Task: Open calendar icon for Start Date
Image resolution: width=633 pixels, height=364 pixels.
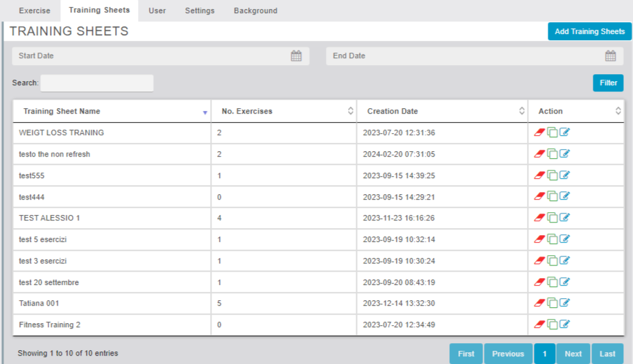Action: coord(296,56)
